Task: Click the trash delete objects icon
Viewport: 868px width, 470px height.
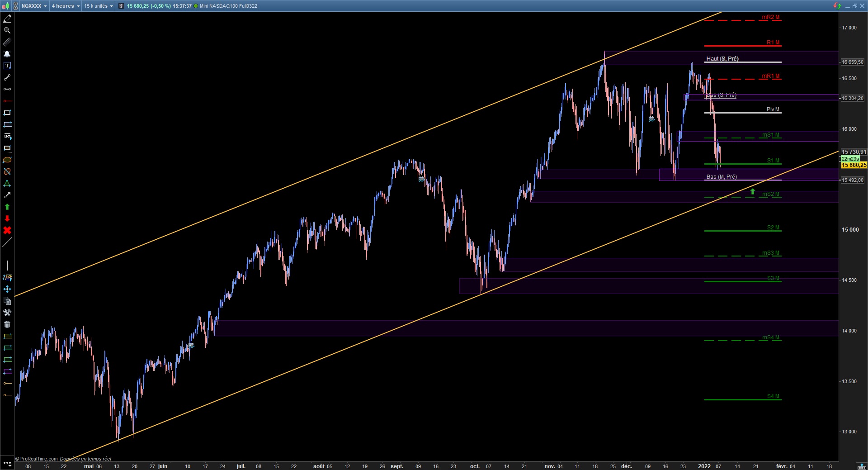Action: point(7,324)
